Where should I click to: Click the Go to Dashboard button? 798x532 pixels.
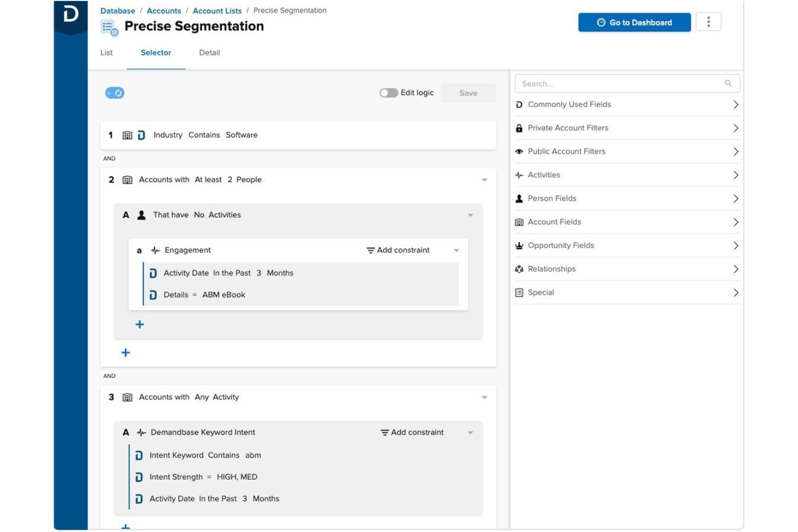(635, 23)
